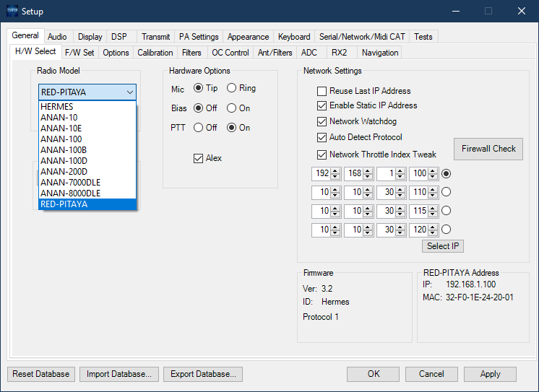Choose ANAN-8000DLE in the radio model list
Screen dimensions: 539x392
(x=87, y=193)
